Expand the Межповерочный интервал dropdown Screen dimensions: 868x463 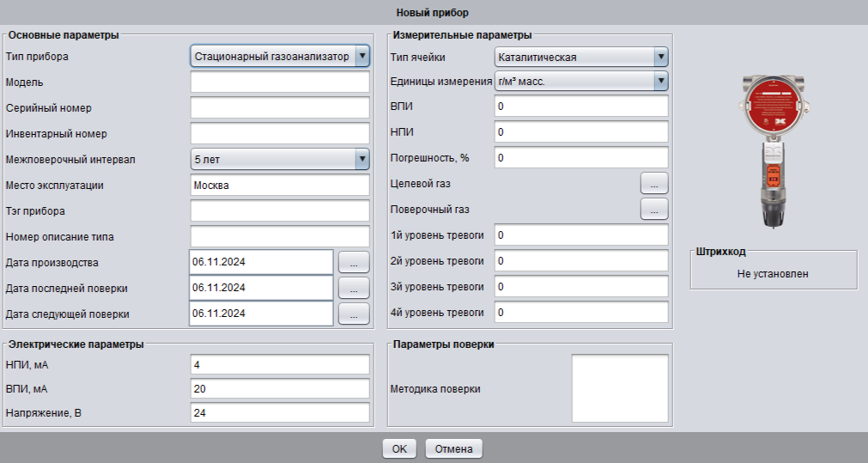(x=279, y=160)
